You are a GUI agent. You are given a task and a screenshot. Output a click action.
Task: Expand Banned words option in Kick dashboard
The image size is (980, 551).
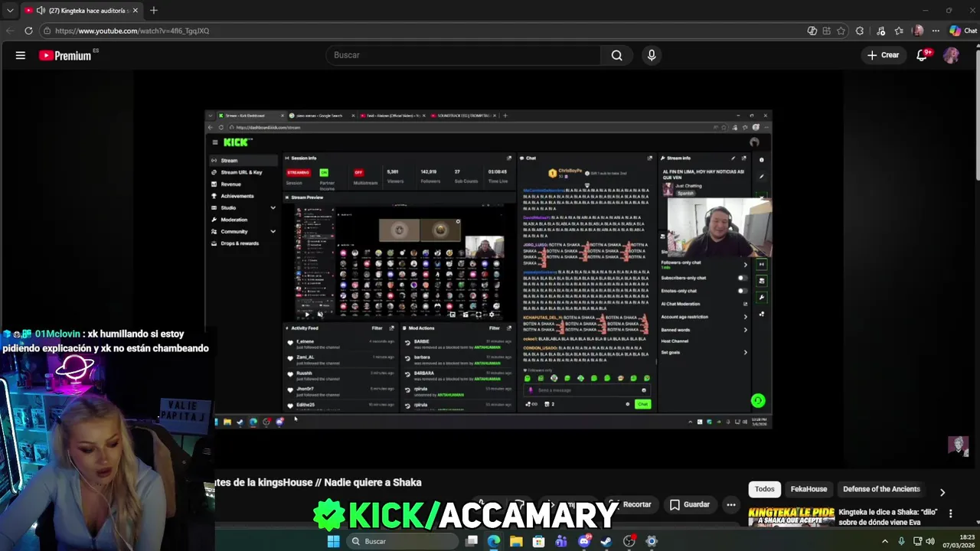coord(745,330)
